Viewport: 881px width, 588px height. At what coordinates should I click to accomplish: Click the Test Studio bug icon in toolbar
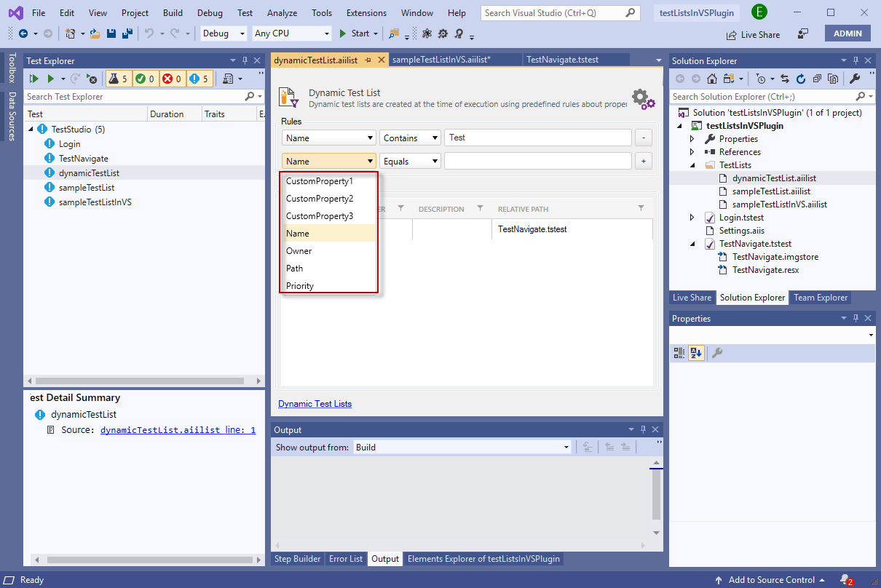click(x=427, y=33)
